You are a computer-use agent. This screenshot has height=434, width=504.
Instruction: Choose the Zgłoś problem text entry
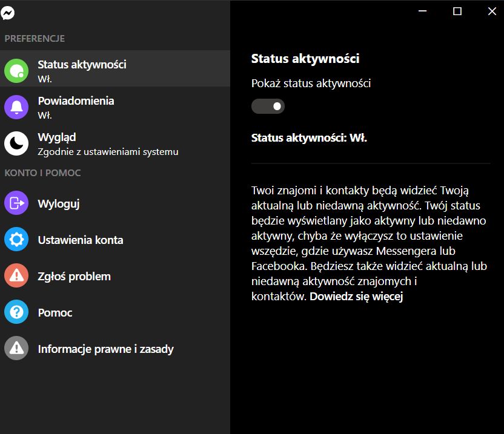click(x=74, y=277)
